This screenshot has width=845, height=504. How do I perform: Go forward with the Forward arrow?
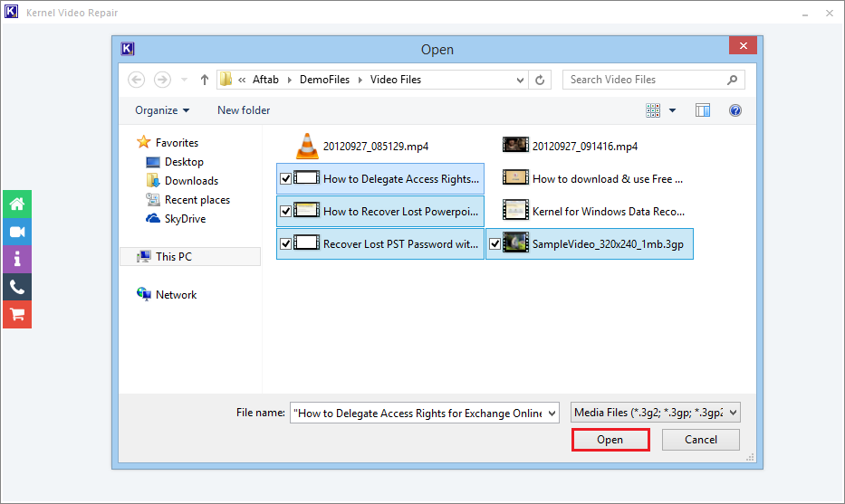(x=162, y=80)
